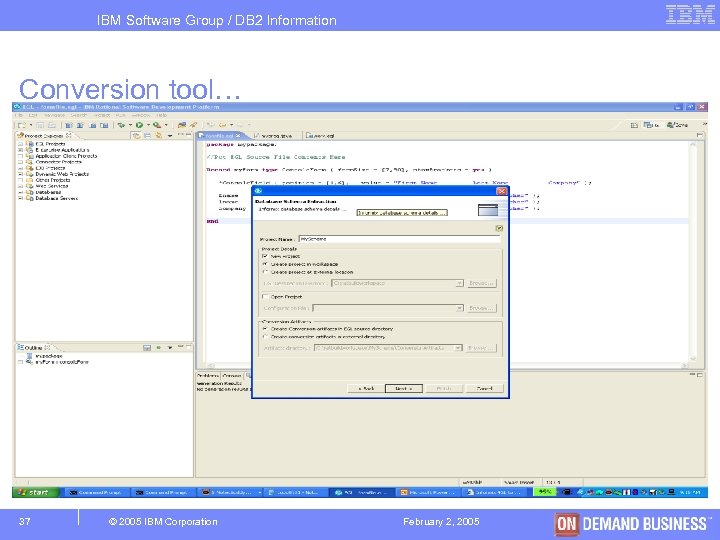Click the Project Name input field
720x540 pixels.
(399, 239)
